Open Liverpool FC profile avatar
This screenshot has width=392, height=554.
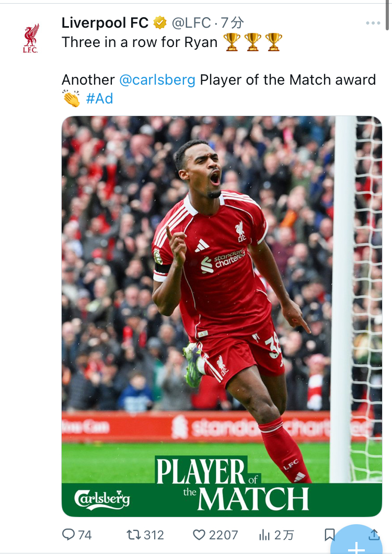31,38
